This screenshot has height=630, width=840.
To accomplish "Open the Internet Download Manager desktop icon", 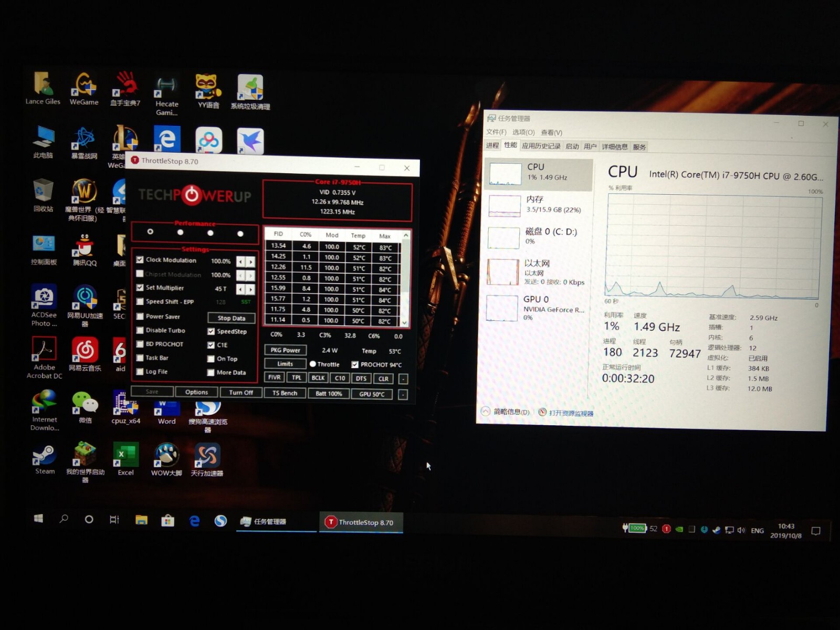I will tap(45, 411).
